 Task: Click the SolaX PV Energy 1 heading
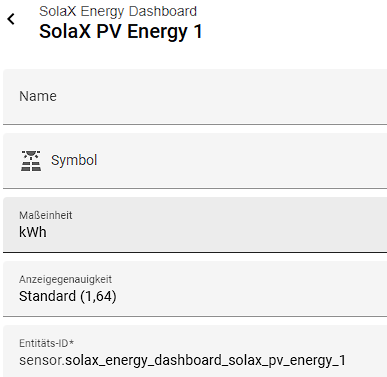click(x=121, y=32)
